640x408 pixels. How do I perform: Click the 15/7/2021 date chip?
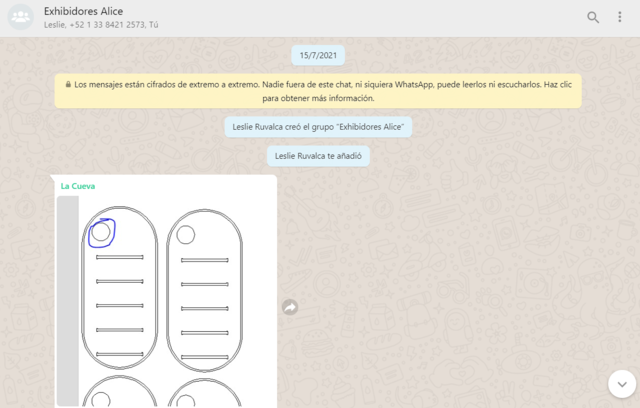click(x=318, y=55)
